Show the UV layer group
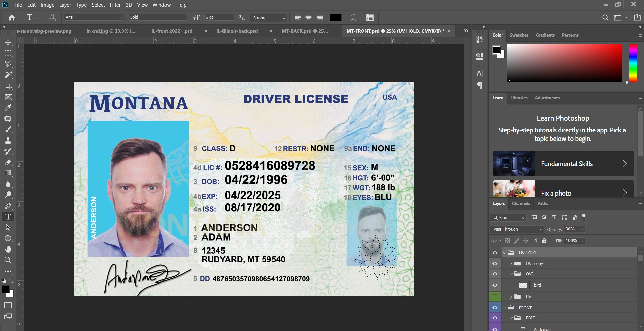 pos(495,297)
